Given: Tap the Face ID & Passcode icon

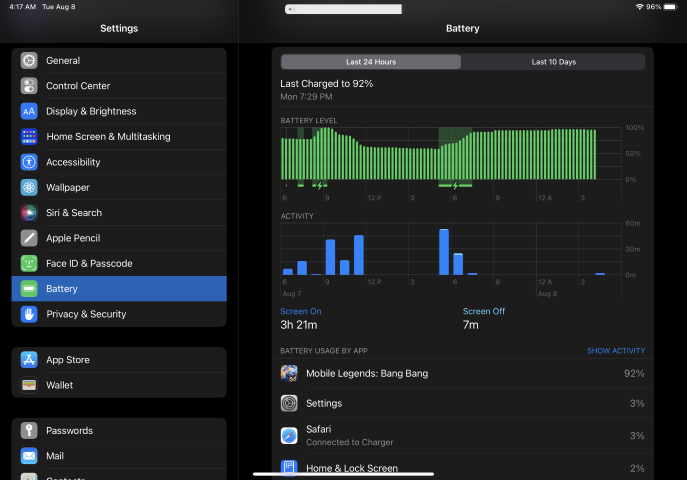Looking at the screenshot, I should click(29, 263).
